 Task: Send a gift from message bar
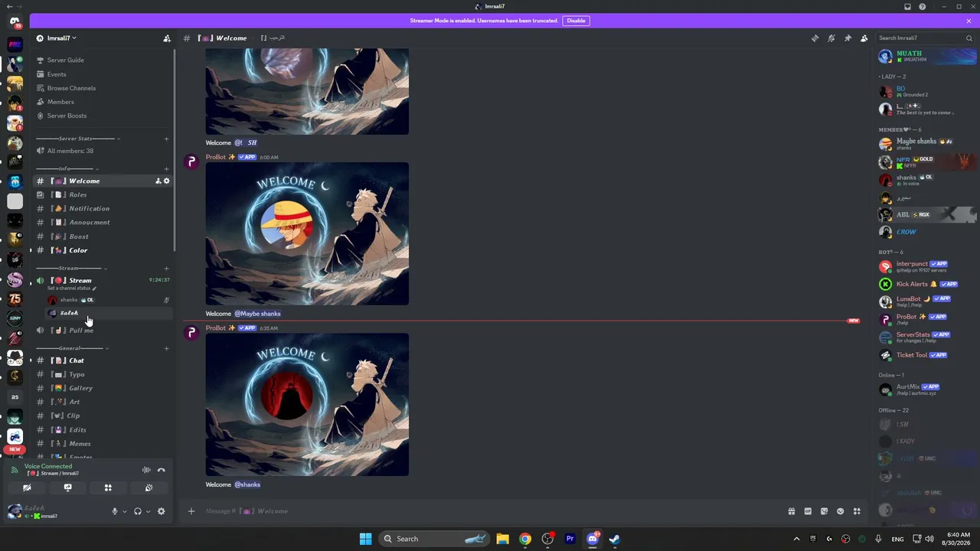791,511
